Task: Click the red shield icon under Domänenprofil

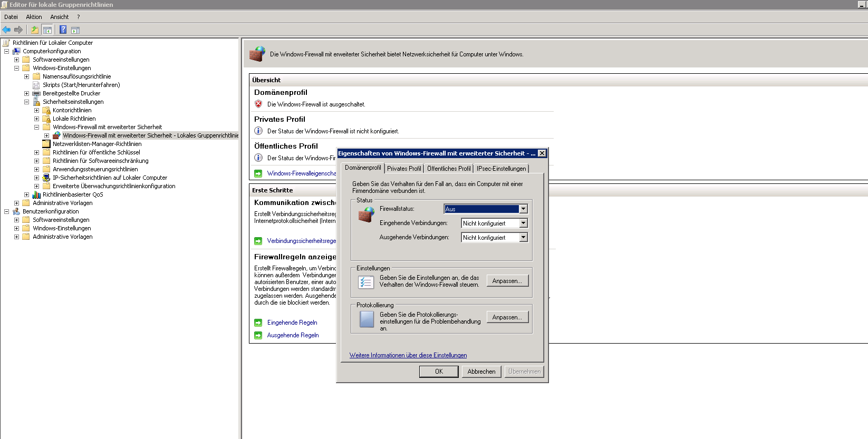Action: 258,104
